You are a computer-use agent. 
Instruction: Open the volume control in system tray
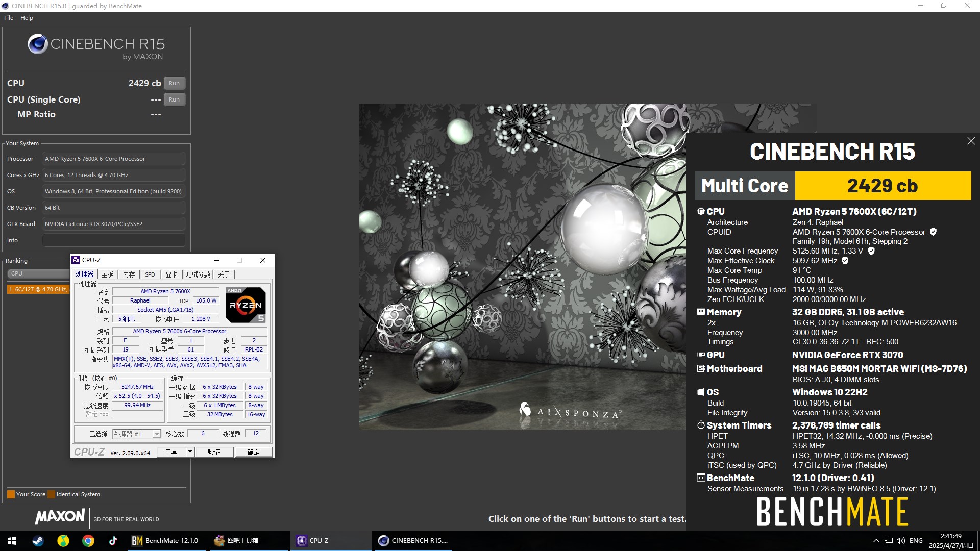click(901, 541)
